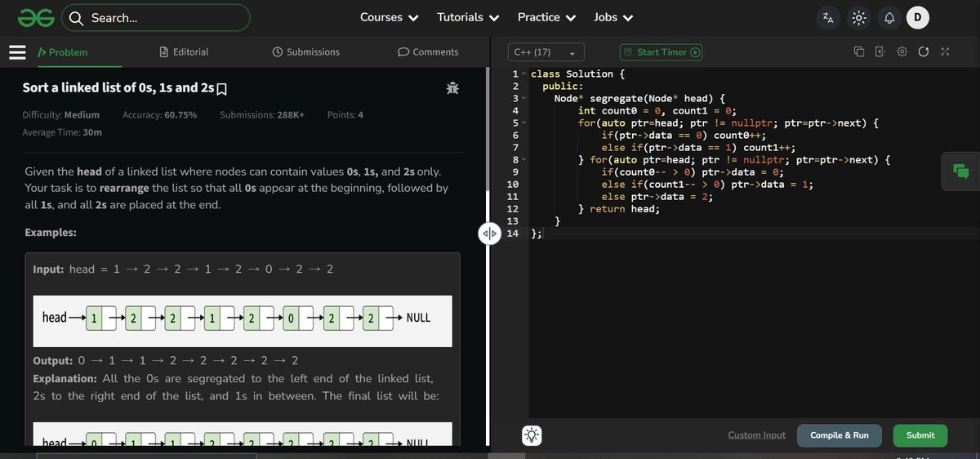Report a bug using the bug icon
980x459 pixels.
click(x=452, y=87)
